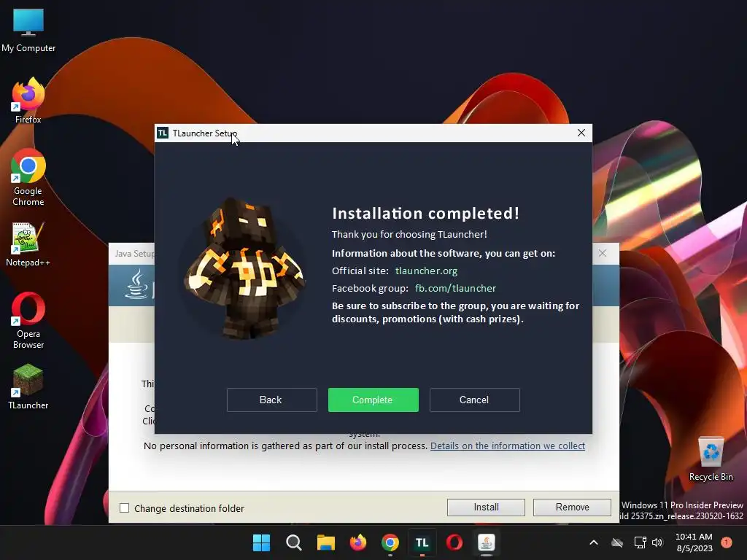Select TLauncher Setup taskbar icon

422,542
